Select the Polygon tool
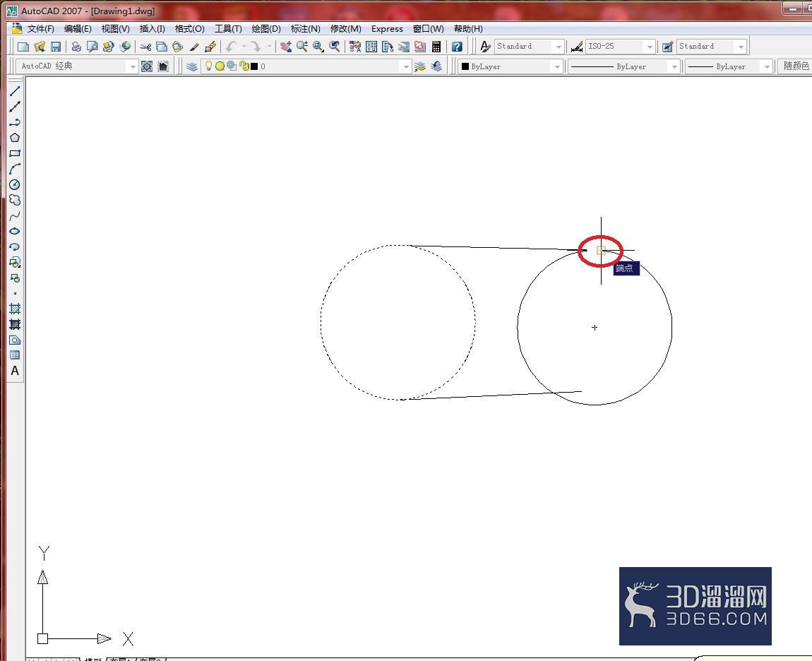Image resolution: width=812 pixels, height=661 pixels. 15,138
